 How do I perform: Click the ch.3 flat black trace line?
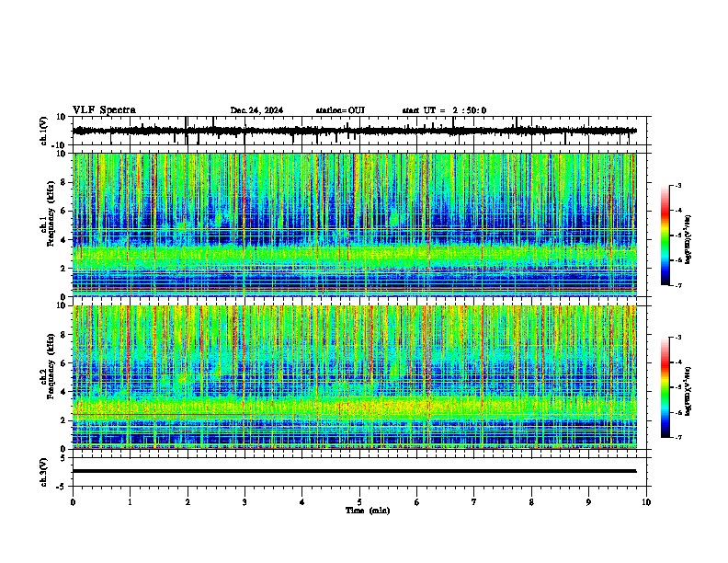pos(354,471)
